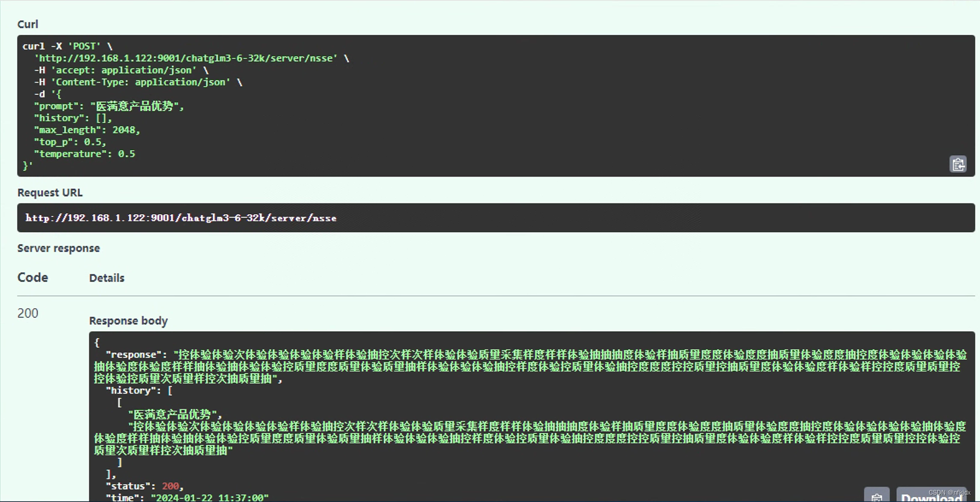Click the 'Server response' heading
This screenshot has height=502, width=980.
58,248
